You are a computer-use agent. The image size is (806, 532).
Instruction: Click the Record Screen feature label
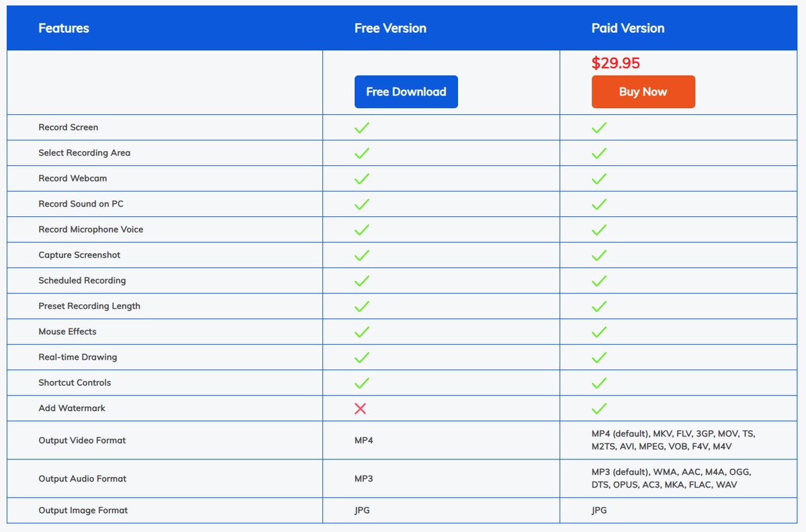(69, 128)
